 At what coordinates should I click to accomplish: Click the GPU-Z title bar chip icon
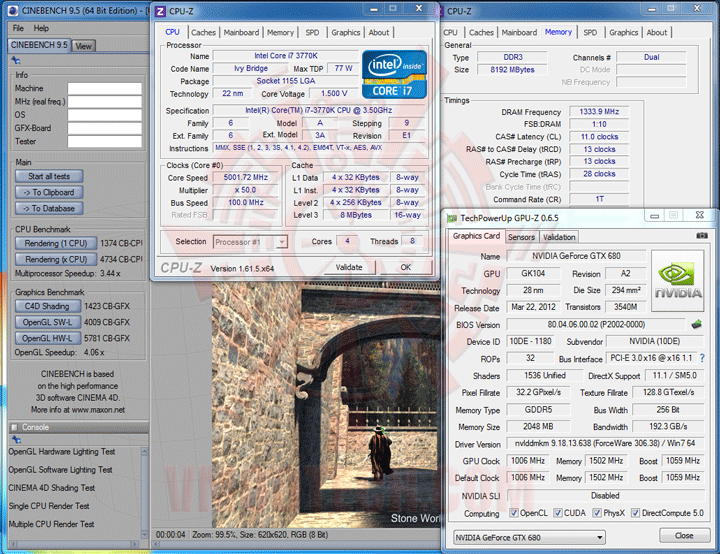452,218
